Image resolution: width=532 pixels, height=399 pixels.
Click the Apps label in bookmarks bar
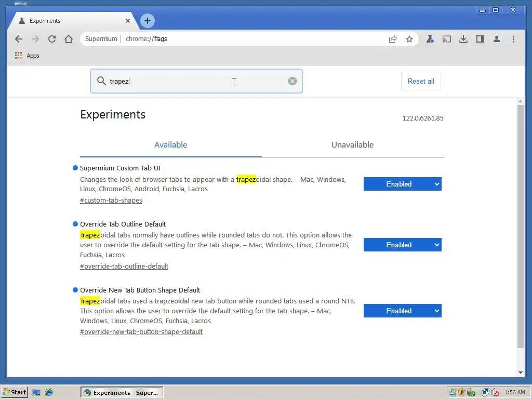pos(33,56)
